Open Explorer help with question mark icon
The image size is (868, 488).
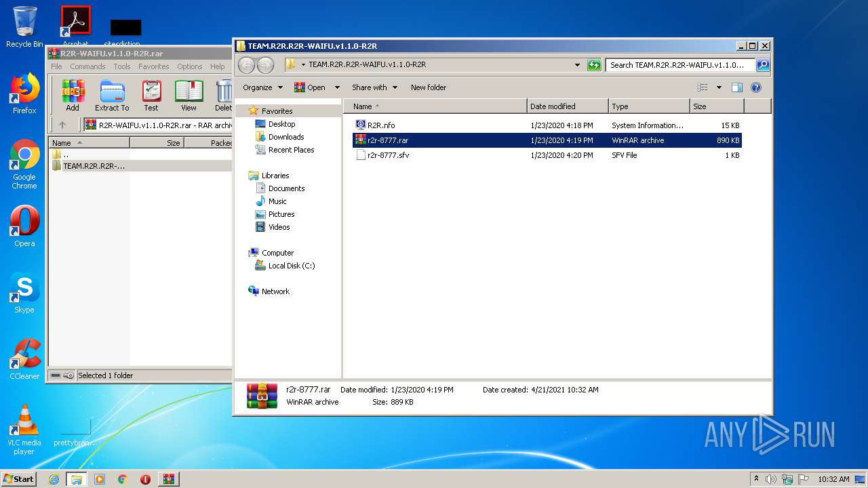pos(756,87)
